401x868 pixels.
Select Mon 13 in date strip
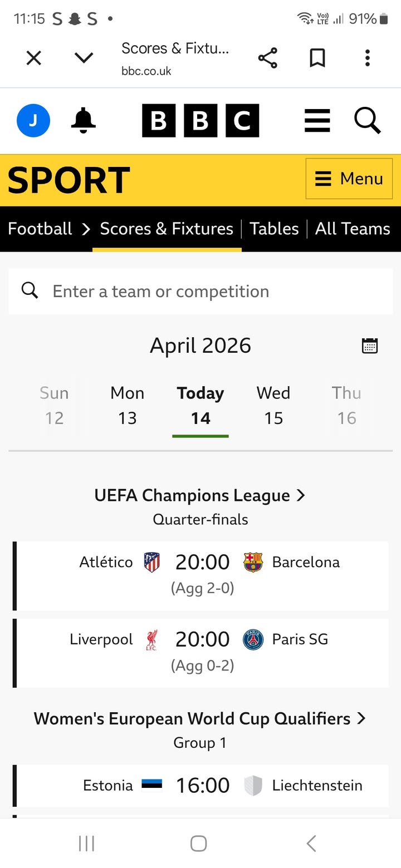(127, 405)
